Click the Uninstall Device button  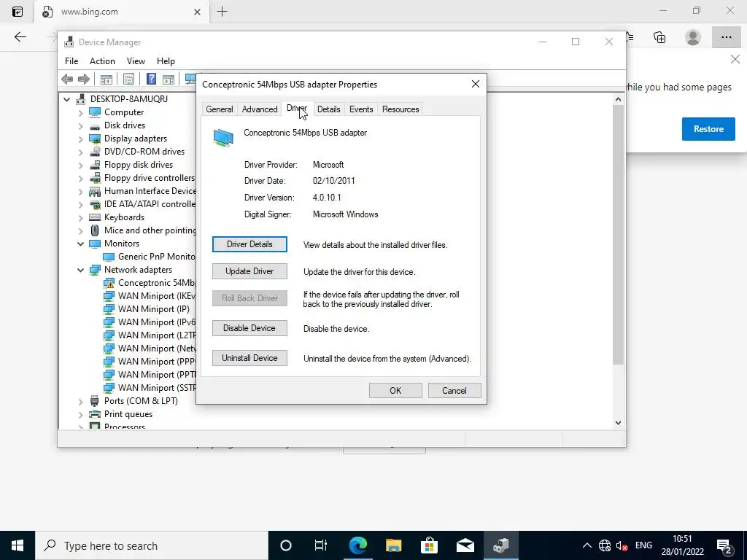point(249,358)
